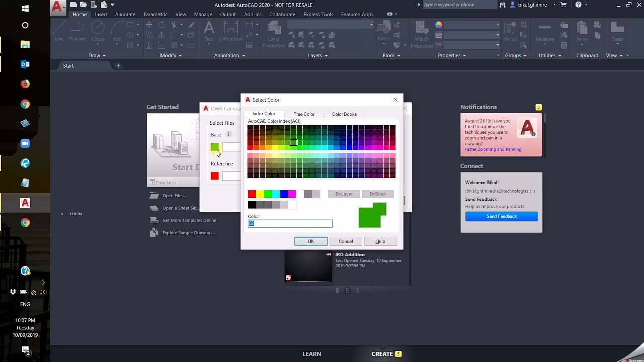Switch to the True Color tab
This screenshot has width=644, height=362.
[x=304, y=114]
